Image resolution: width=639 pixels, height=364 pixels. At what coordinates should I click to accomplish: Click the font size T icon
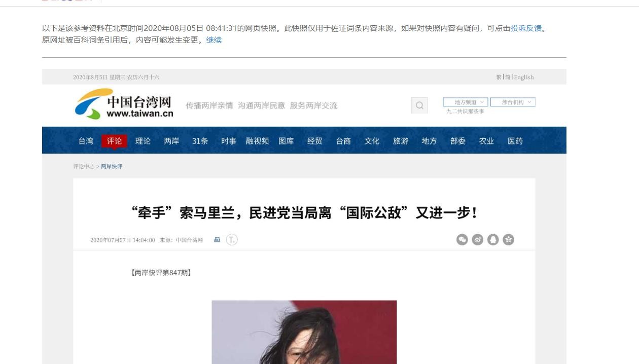[x=232, y=240]
